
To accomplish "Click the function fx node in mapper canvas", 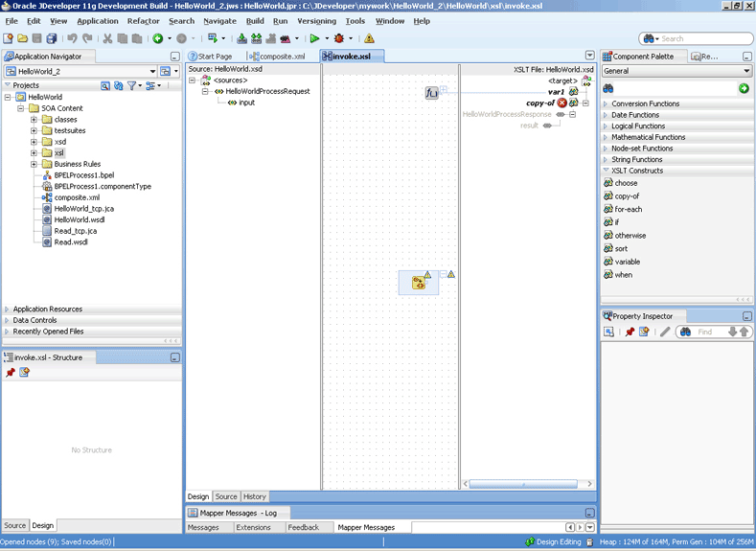I will [431, 93].
